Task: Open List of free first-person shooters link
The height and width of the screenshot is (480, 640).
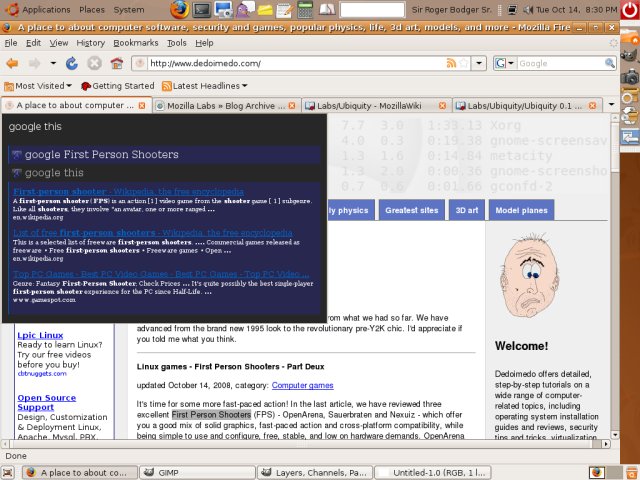Action: point(153,233)
